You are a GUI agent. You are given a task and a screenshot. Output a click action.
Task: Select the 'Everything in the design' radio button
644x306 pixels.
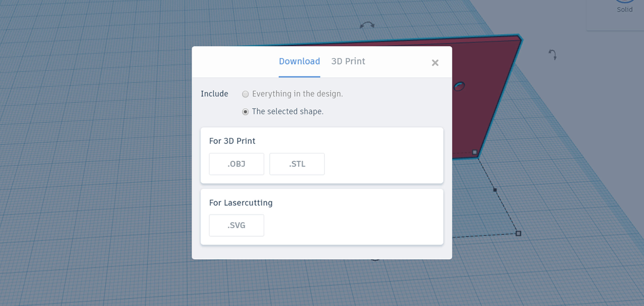pyautogui.click(x=245, y=94)
